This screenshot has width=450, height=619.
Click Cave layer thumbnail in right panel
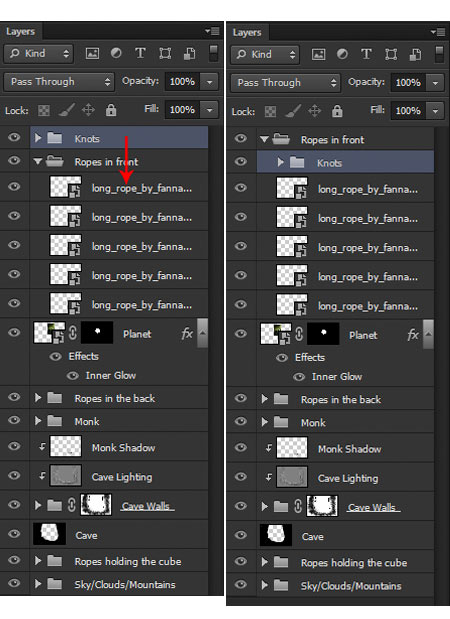tap(276, 535)
